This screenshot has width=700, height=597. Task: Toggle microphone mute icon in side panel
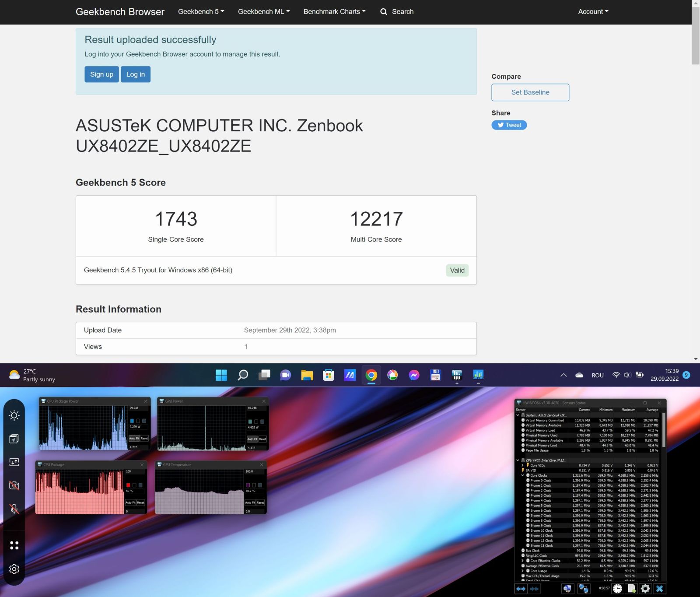(x=14, y=509)
